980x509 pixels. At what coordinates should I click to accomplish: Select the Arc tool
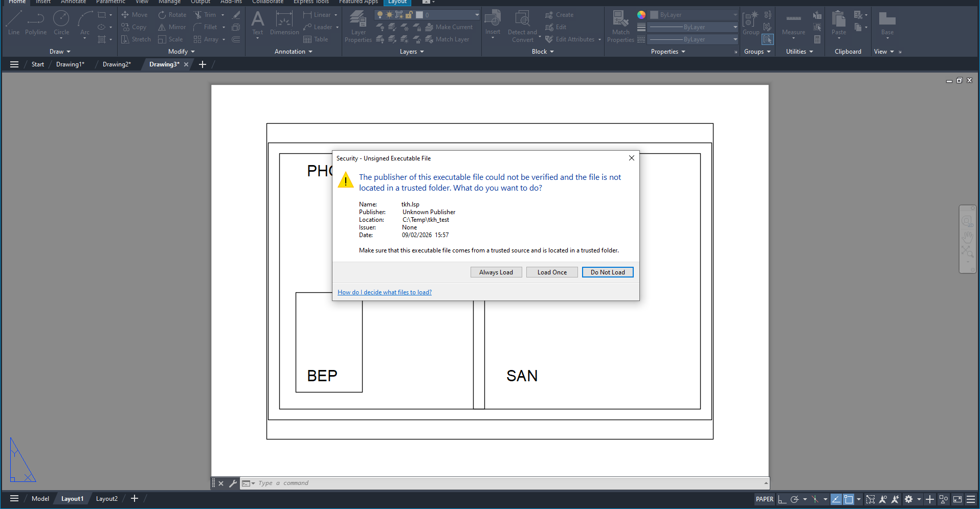point(85,24)
